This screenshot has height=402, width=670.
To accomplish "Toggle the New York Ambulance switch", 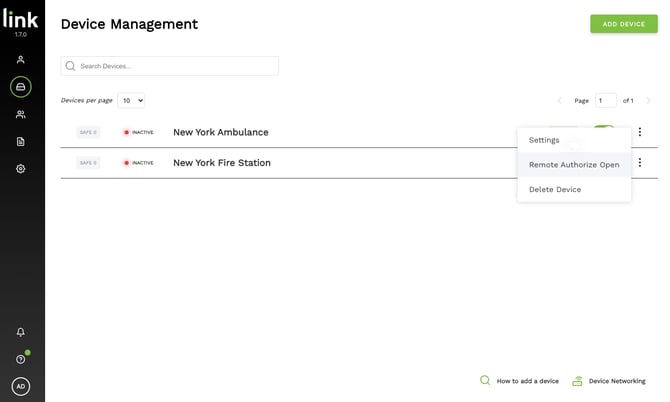I will click(604, 127).
